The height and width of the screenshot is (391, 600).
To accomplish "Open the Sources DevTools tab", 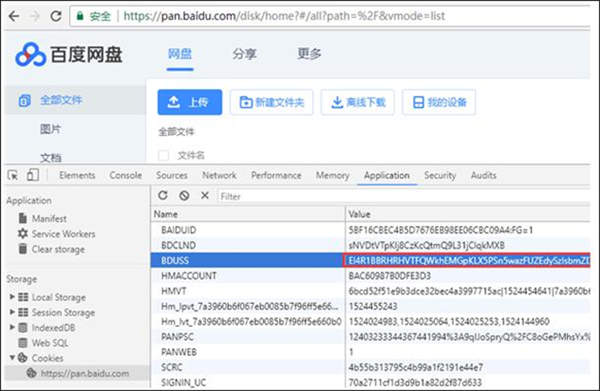I will tap(172, 175).
